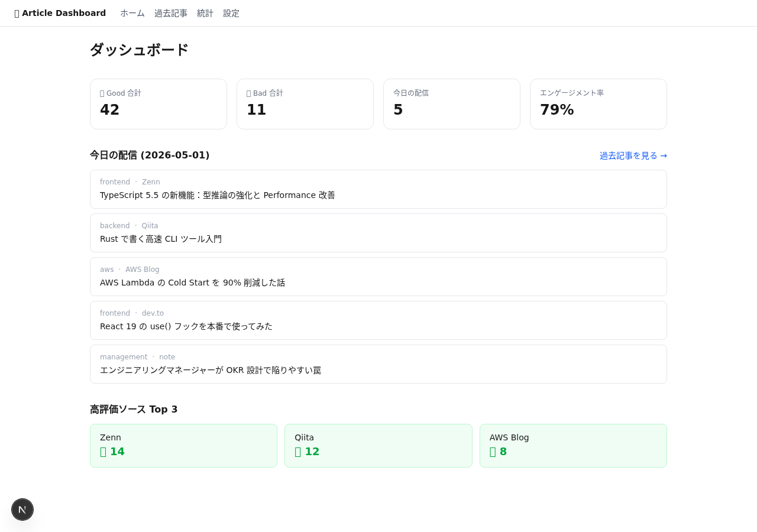Open the 過去記事 nav item
The height and width of the screenshot is (532, 757).
[x=171, y=13]
